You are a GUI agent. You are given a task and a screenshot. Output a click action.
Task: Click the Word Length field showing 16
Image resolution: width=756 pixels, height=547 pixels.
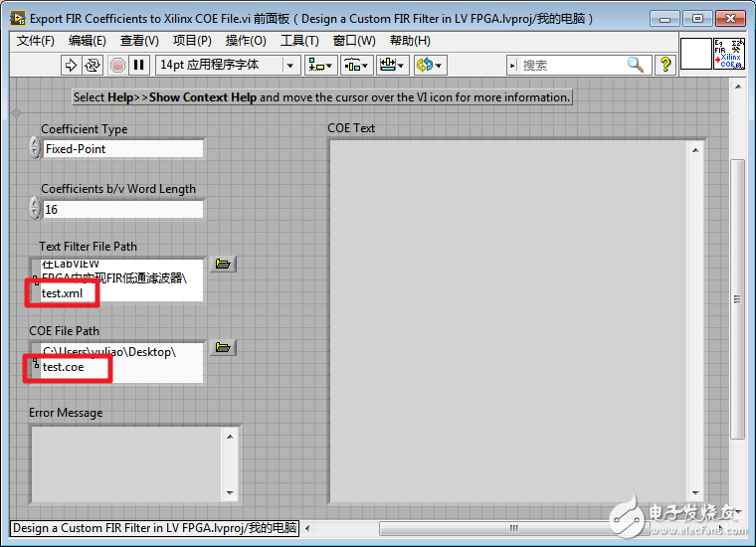122,209
